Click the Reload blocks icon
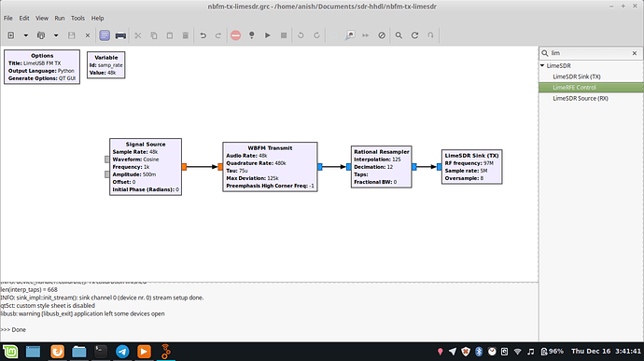The height and width of the screenshot is (361, 644). click(x=414, y=35)
